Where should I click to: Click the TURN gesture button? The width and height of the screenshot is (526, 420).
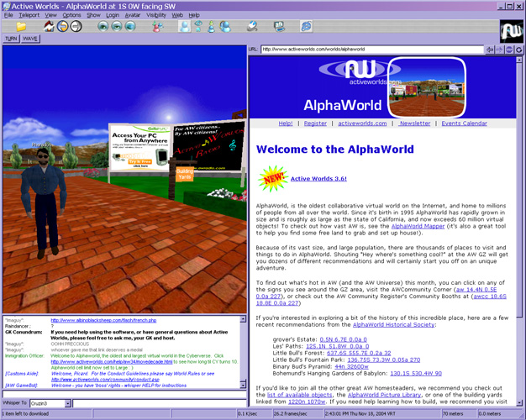tap(11, 39)
